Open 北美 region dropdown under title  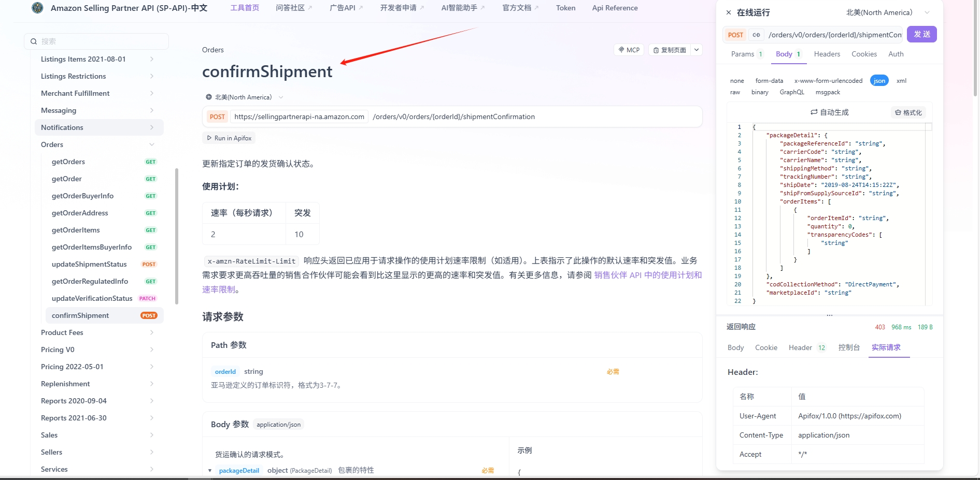245,97
